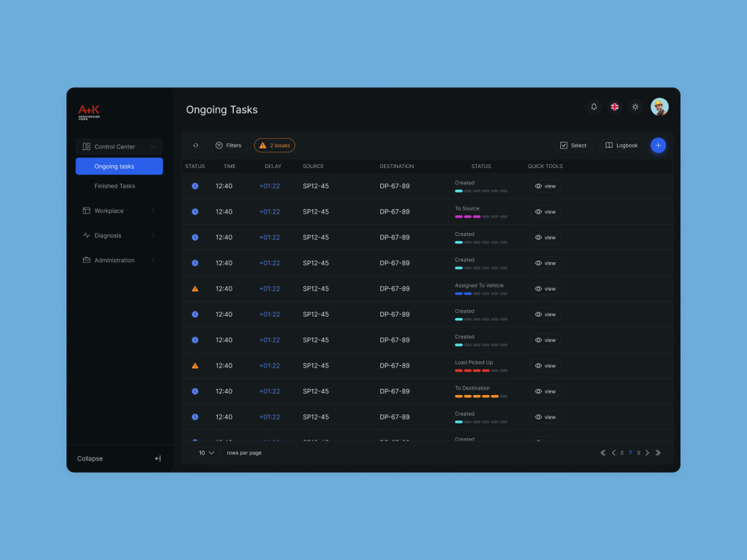Open the 10 rows per page dropdown

tap(207, 453)
